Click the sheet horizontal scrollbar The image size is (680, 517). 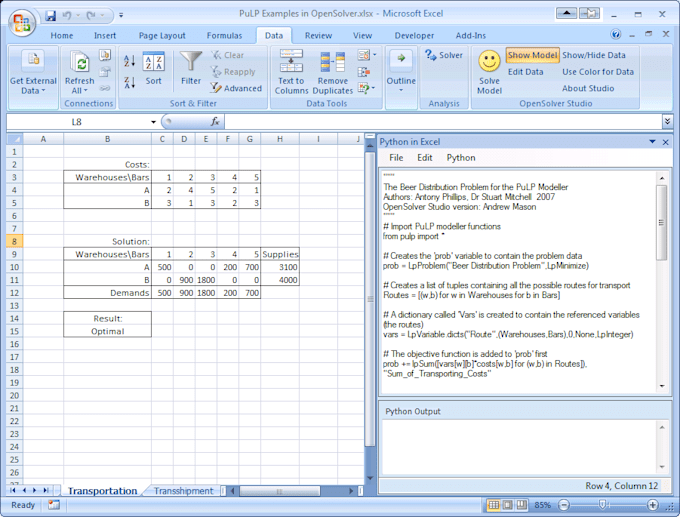click(280, 491)
